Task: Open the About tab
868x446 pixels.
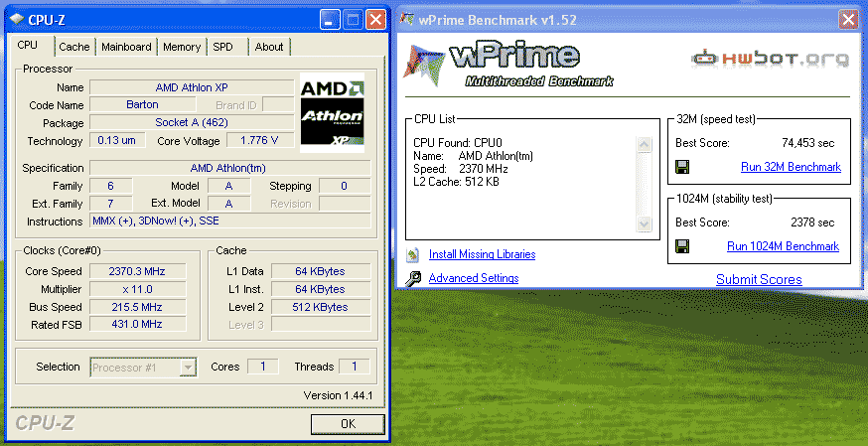Action: (269, 47)
